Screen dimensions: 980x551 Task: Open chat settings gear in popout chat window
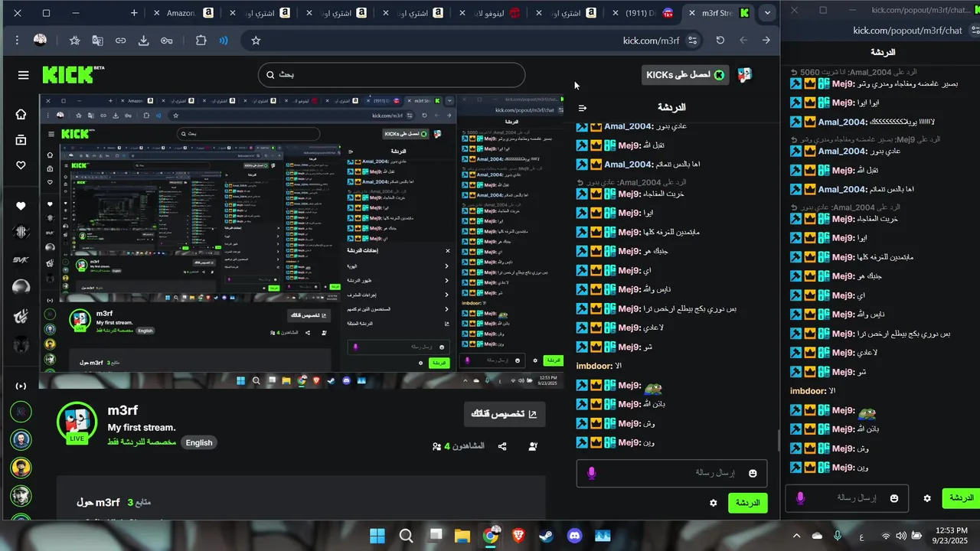coord(927,498)
